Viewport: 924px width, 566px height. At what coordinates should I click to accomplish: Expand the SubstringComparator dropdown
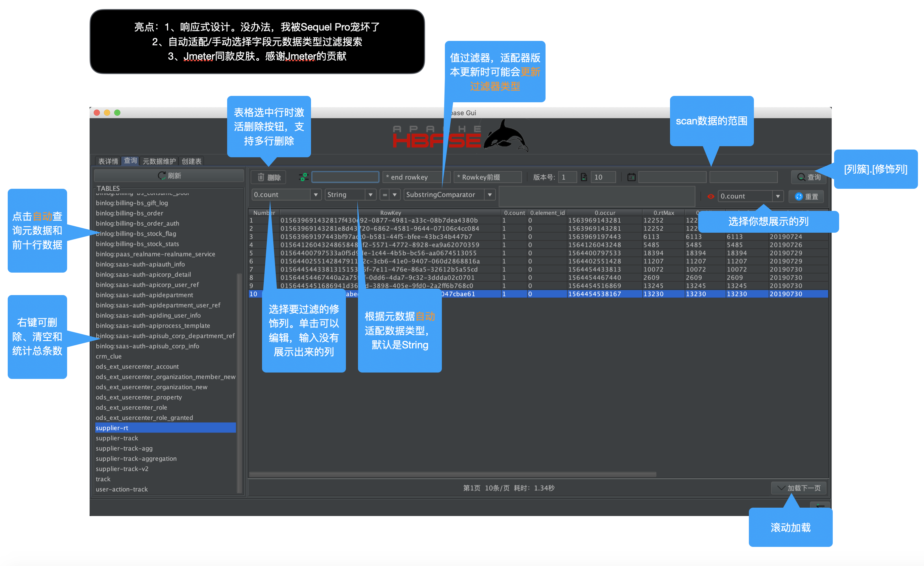tap(490, 194)
